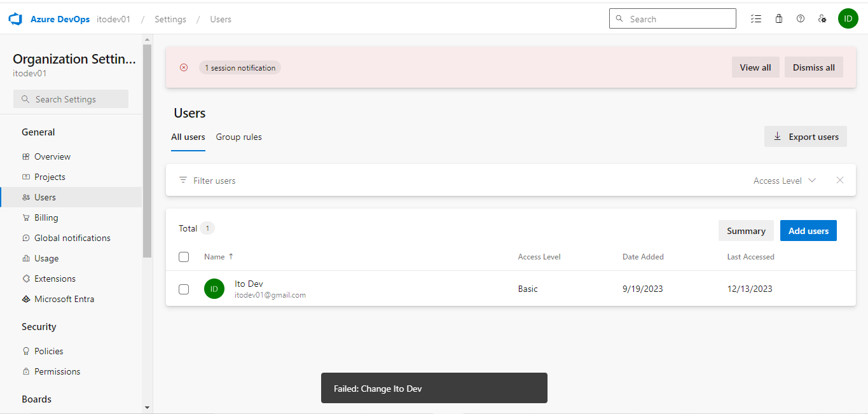This screenshot has height=414, width=868.
Task: Click the Failed: Change Ito Dev toast
Action: click(434, 388)
